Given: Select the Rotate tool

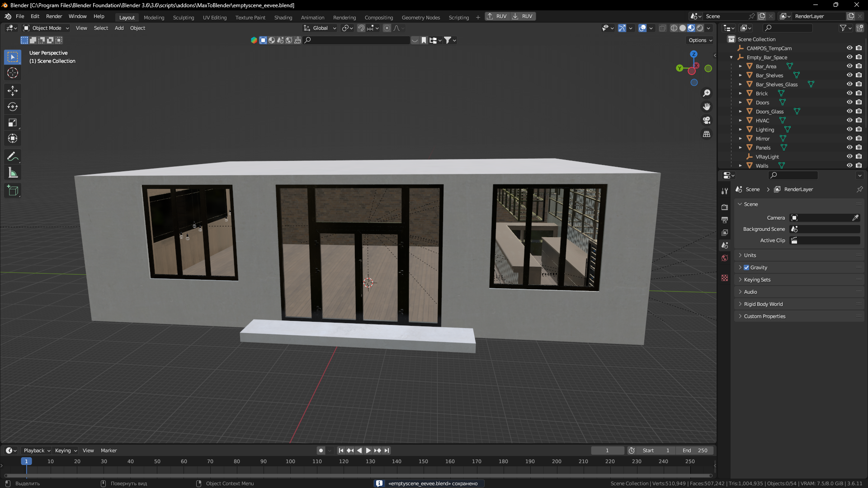Looking at the screenshot, I should click(x=13, y=107).
